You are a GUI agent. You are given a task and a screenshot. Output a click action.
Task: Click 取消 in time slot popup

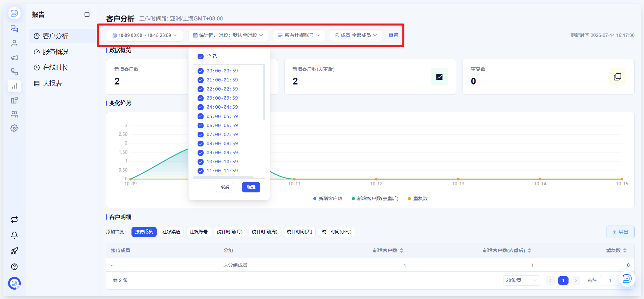coord(225,187)
